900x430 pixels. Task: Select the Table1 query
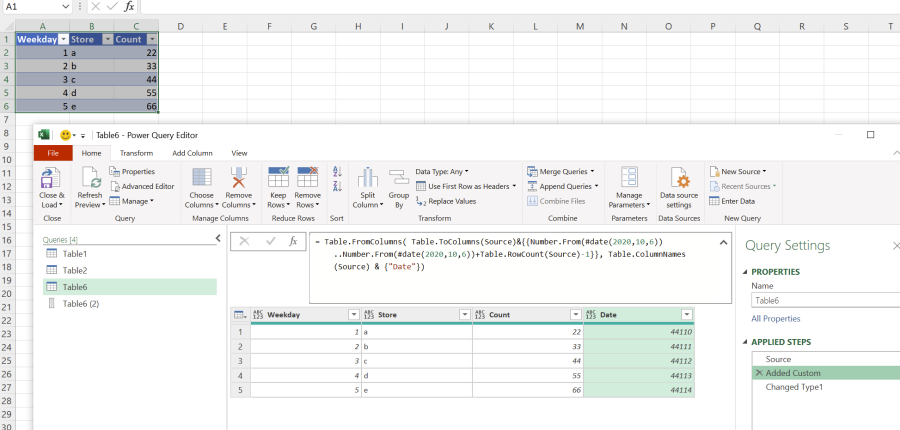click(130, 254)
